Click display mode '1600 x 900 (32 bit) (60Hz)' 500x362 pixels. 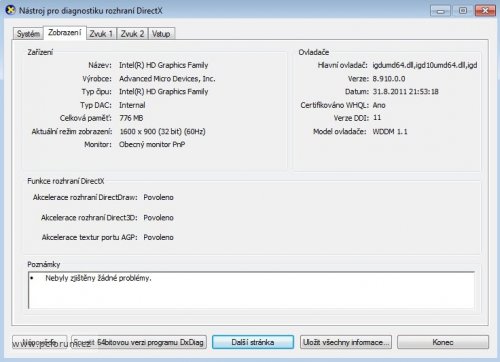(163, 131)
